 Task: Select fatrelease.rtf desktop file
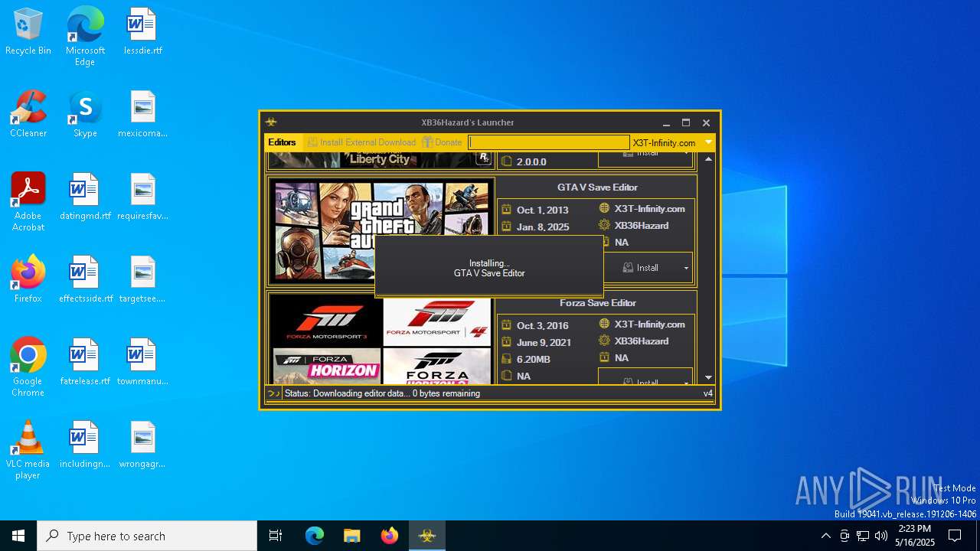85,363
